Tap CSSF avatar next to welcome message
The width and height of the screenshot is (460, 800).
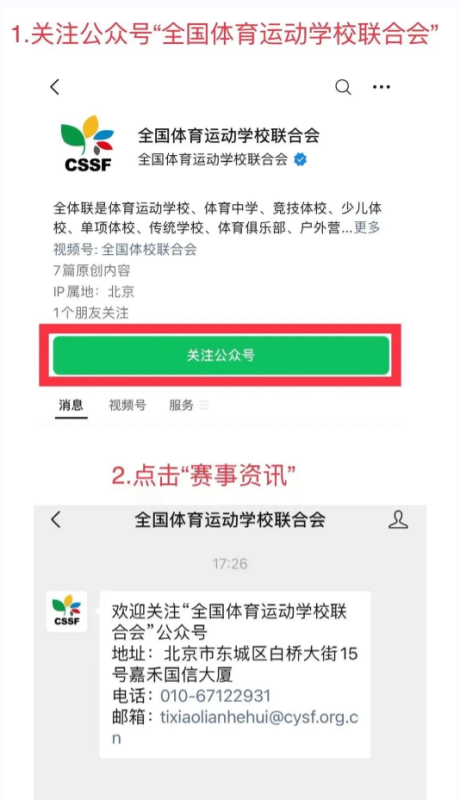click(67, 611)
